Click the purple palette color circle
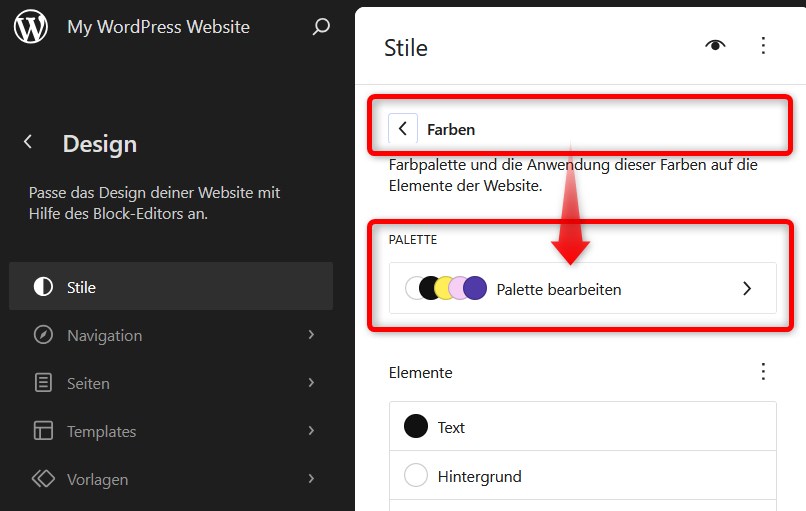 (475, 288)
